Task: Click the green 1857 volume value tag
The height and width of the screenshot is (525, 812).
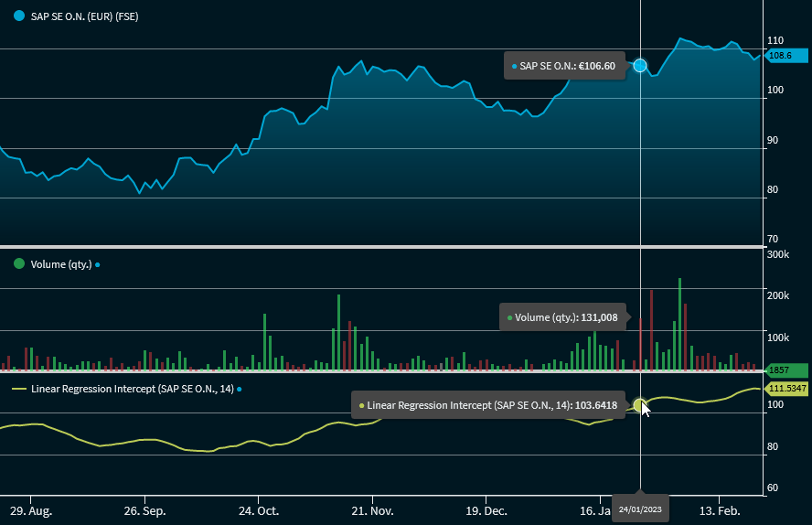Action: [785, 370]
